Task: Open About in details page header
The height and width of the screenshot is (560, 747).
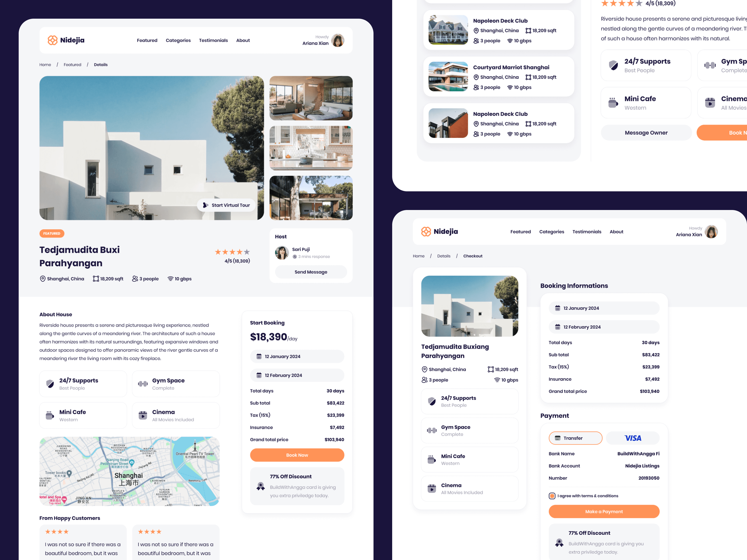Action: click(x=243, y=41)
